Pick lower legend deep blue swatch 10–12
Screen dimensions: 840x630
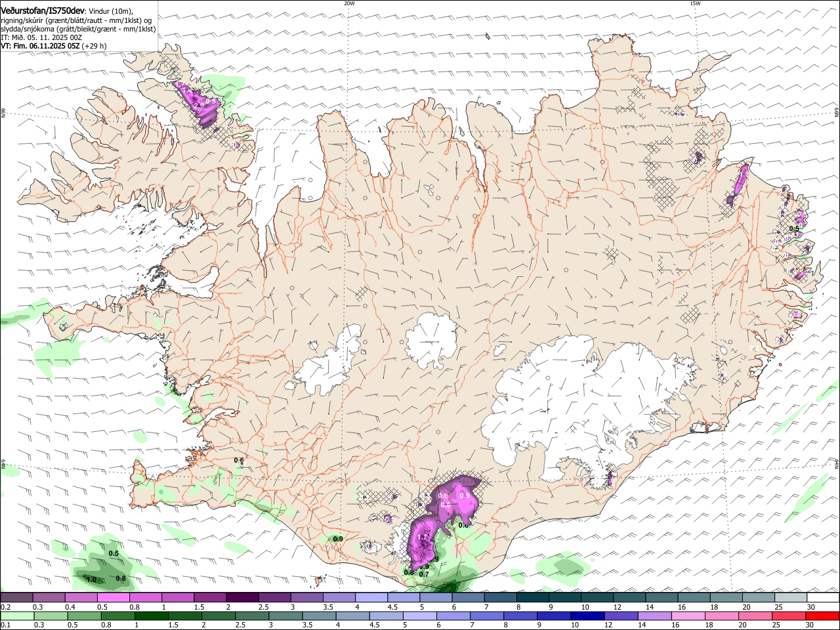[x=589, y=616]
